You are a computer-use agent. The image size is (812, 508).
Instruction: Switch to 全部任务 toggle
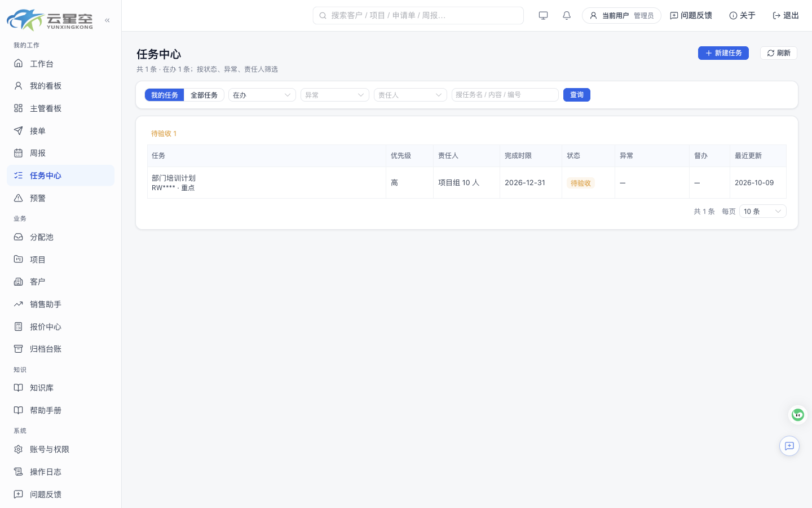pos(204,95)
